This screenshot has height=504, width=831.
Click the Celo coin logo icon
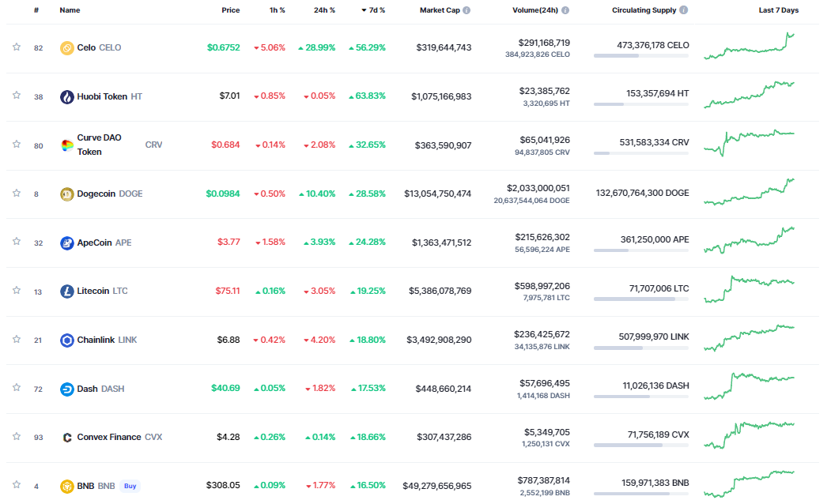tap(66, 48)
